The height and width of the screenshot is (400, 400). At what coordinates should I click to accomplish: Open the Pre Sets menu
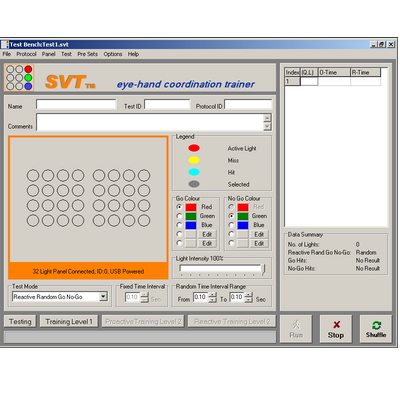coord(87,54)
